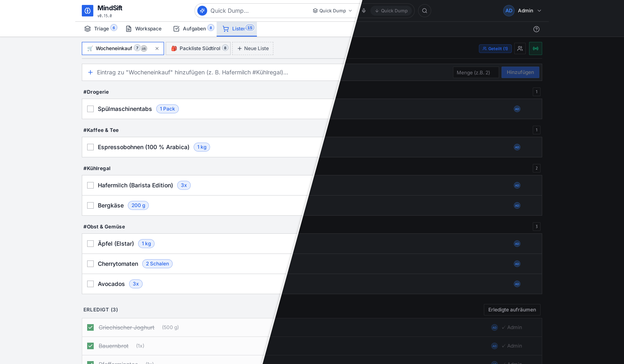Check off Spülmaschinentabs
Image resolution: width=624 pixels, height=364 pixels.
pos(90,109)
